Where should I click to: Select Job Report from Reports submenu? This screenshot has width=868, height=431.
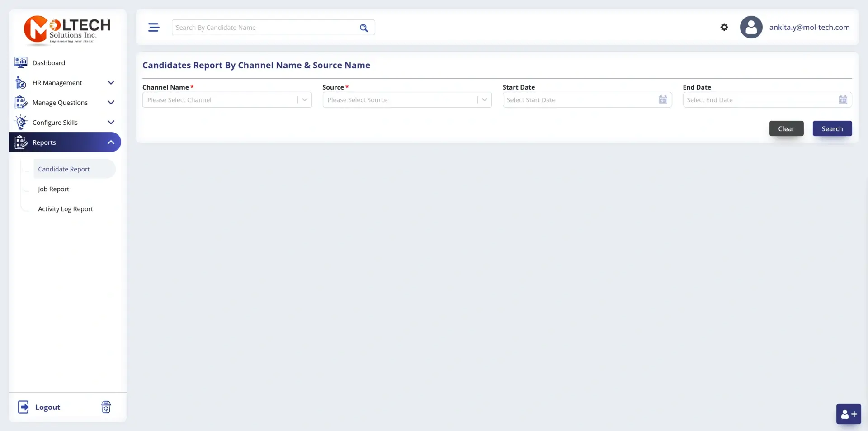(x=53, y=189)
